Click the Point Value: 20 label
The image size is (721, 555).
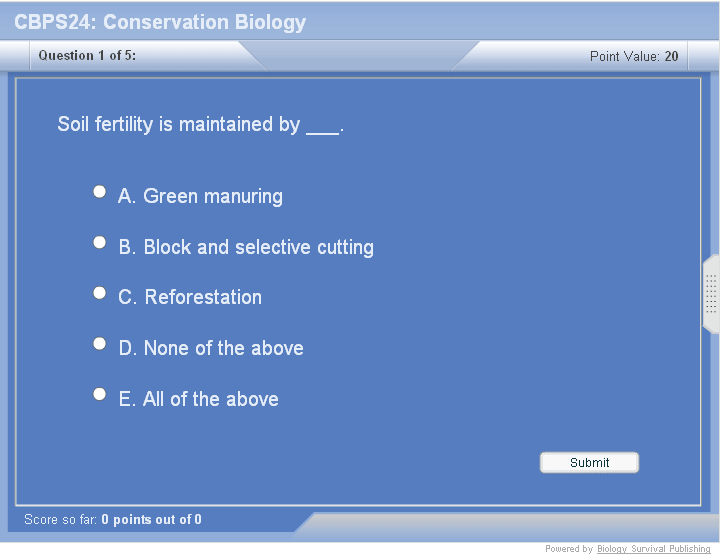click(x=633, y=57)
